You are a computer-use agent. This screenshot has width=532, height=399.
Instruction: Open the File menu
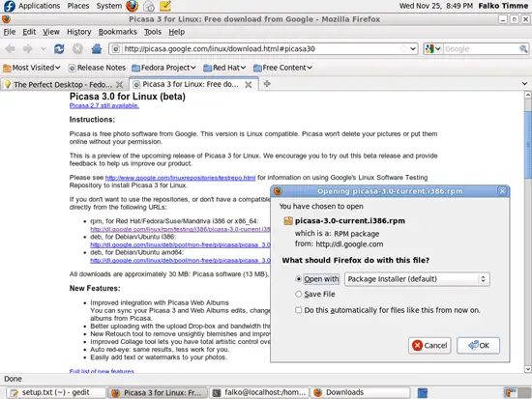click(x=10, y=32)
